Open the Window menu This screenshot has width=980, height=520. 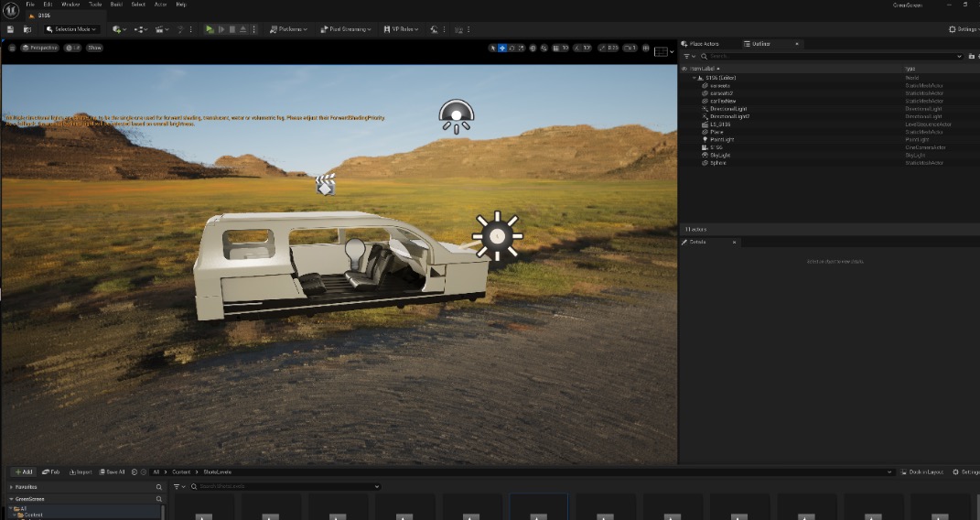tap(70, 5)
